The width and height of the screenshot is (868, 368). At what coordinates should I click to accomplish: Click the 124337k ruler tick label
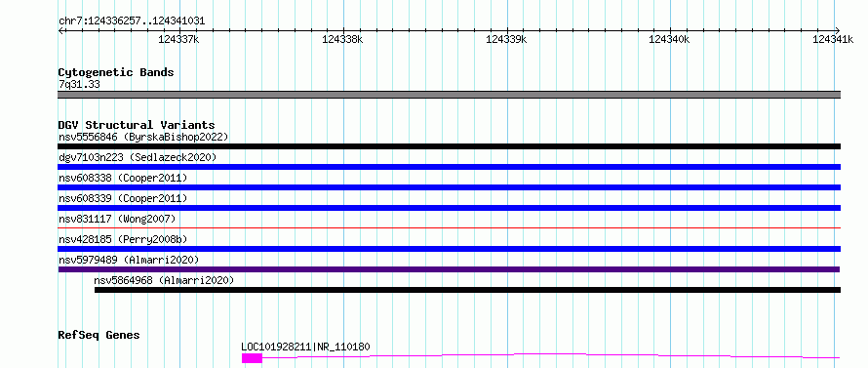tap(178, 39)
